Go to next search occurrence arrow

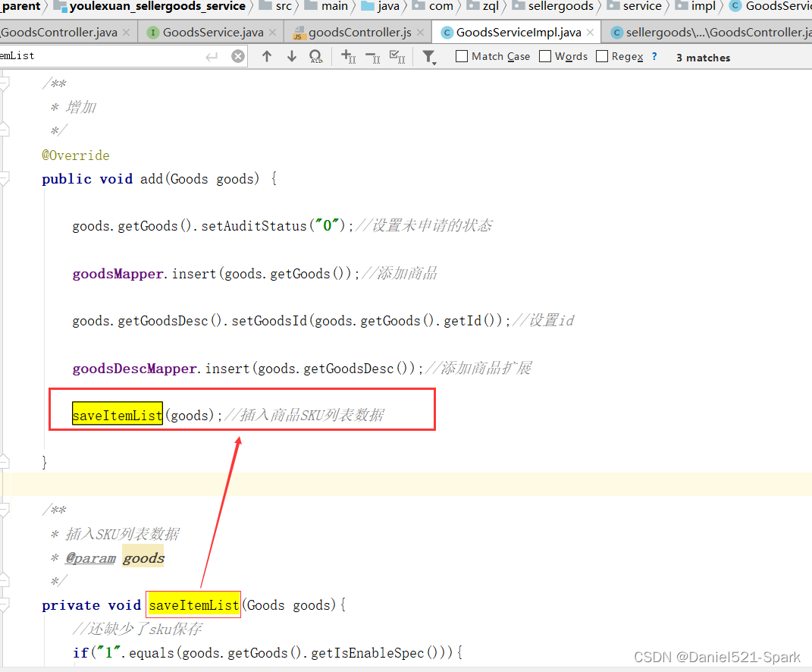[x=292, y=56]
